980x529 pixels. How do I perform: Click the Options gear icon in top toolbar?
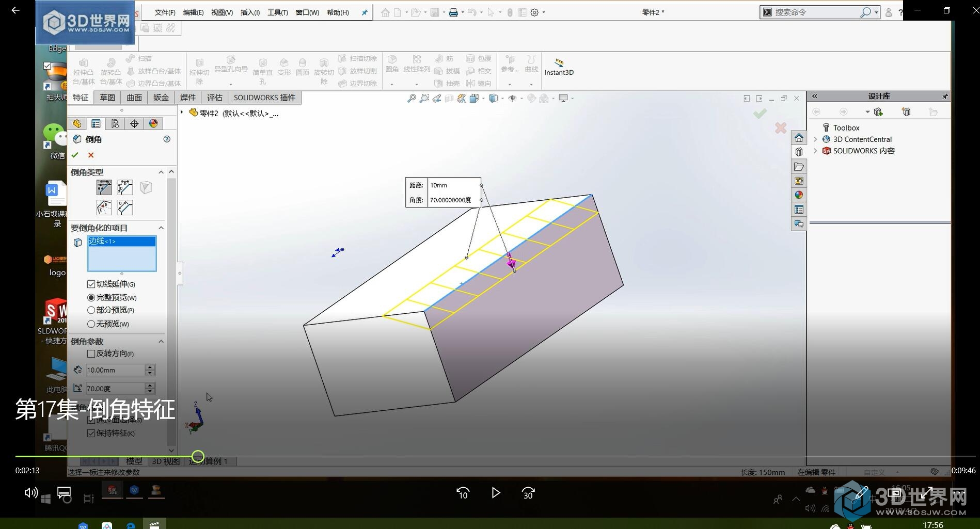(534, 12)
